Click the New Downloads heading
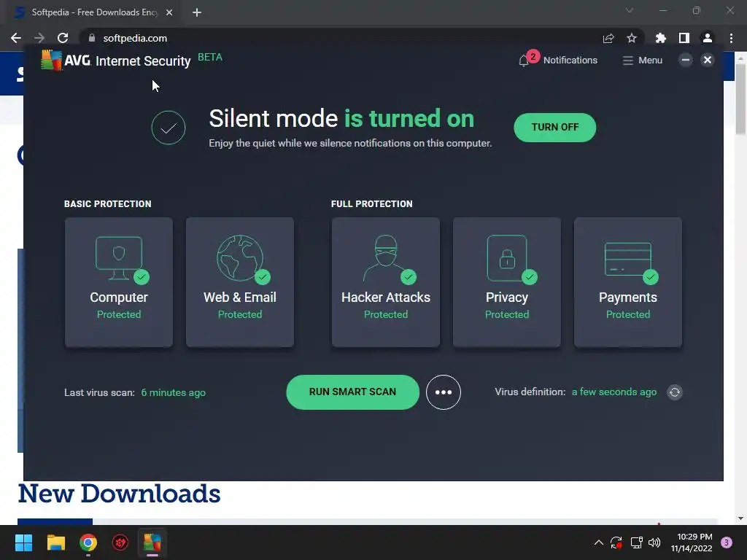747x560 pixels. [119, 494]
